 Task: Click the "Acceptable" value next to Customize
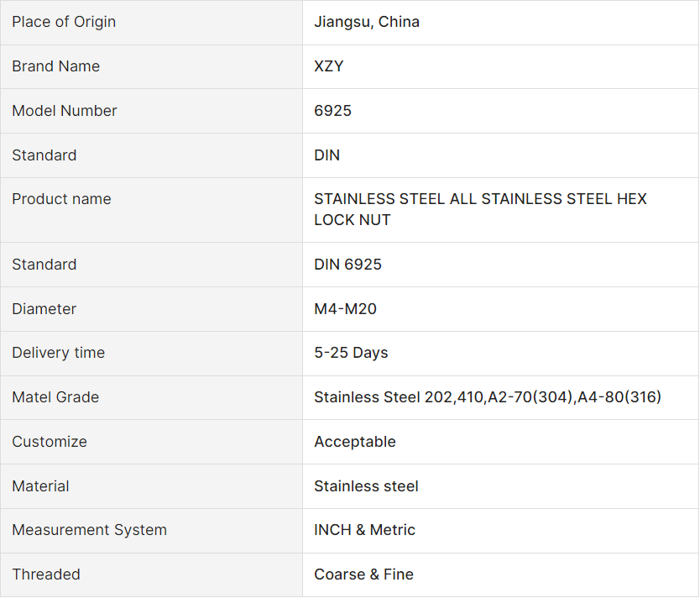pyautogui.click(x=355, y=442)
